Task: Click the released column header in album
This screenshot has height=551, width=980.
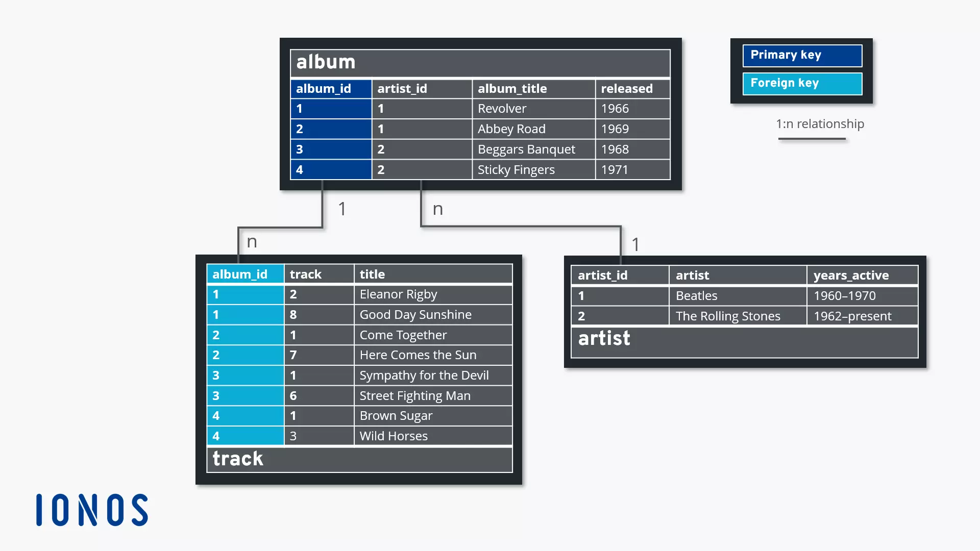Action: coord(626,88)
